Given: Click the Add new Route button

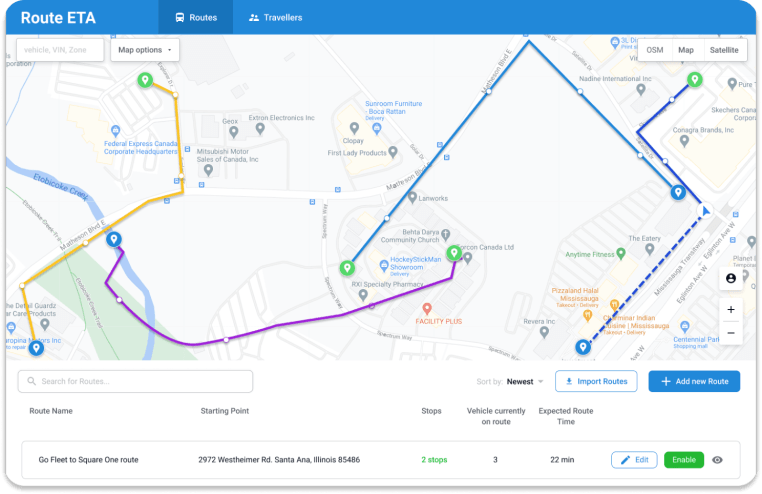Looking at the screenshot, I should 694,381.
